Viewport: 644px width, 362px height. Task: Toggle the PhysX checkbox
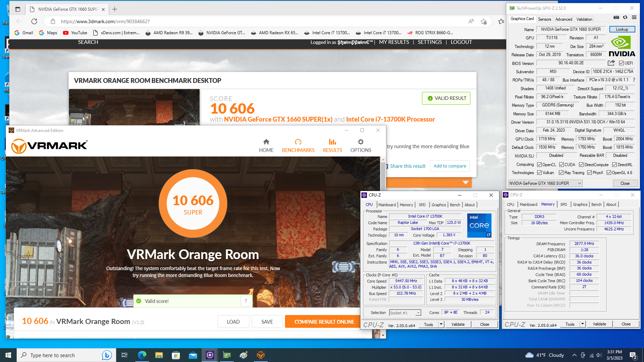tap(589, 173)
